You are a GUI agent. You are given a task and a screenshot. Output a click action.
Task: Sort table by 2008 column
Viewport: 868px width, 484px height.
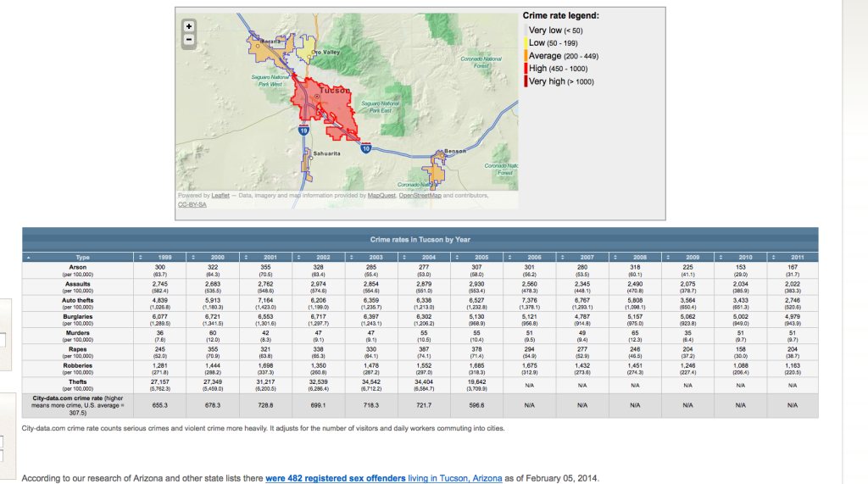tap(635, 258)
